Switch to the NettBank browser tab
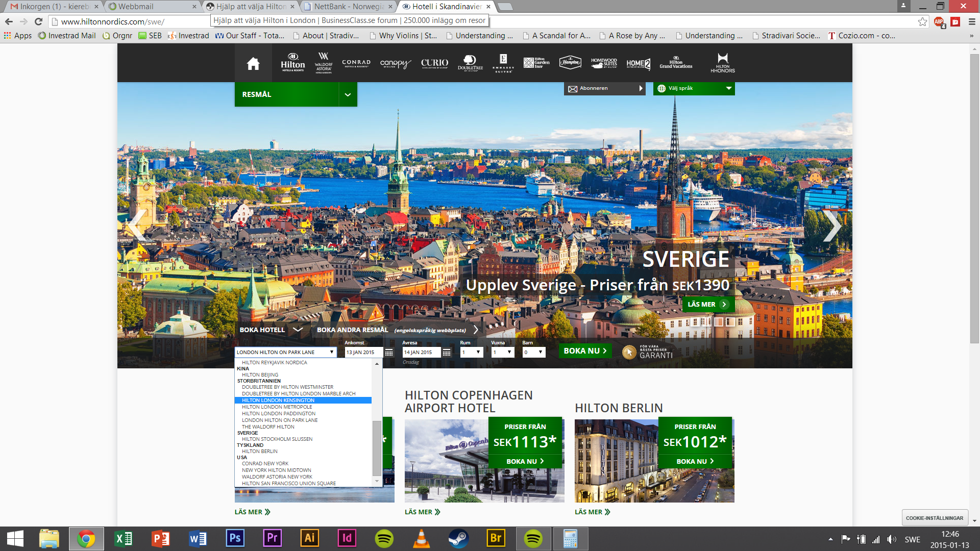Screen dimensions: 980x551 pos(348,7)
